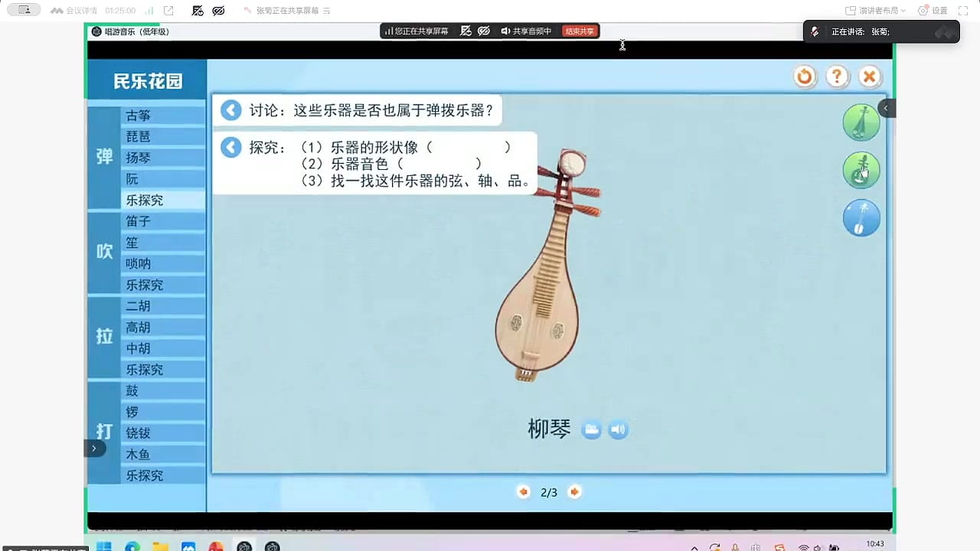Open the 古筝 lesson item
Viewport: 980px width, 551px height.
(163, 116)
